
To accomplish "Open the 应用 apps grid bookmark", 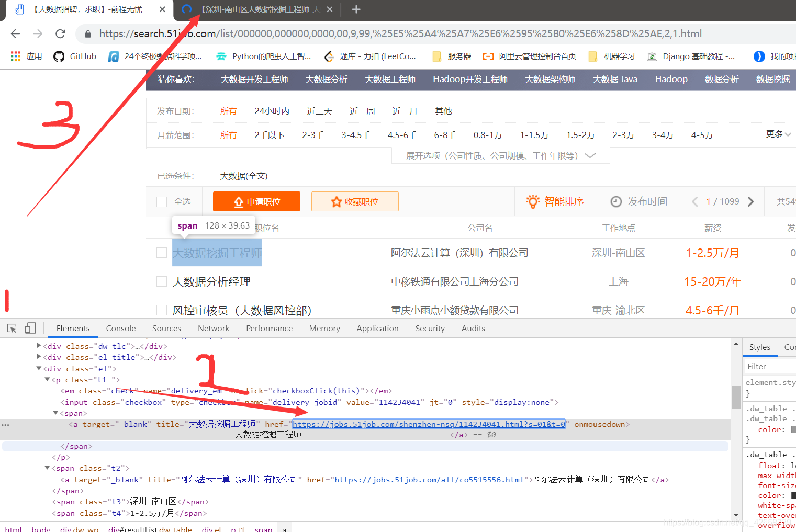I will (x=26, y=56).
